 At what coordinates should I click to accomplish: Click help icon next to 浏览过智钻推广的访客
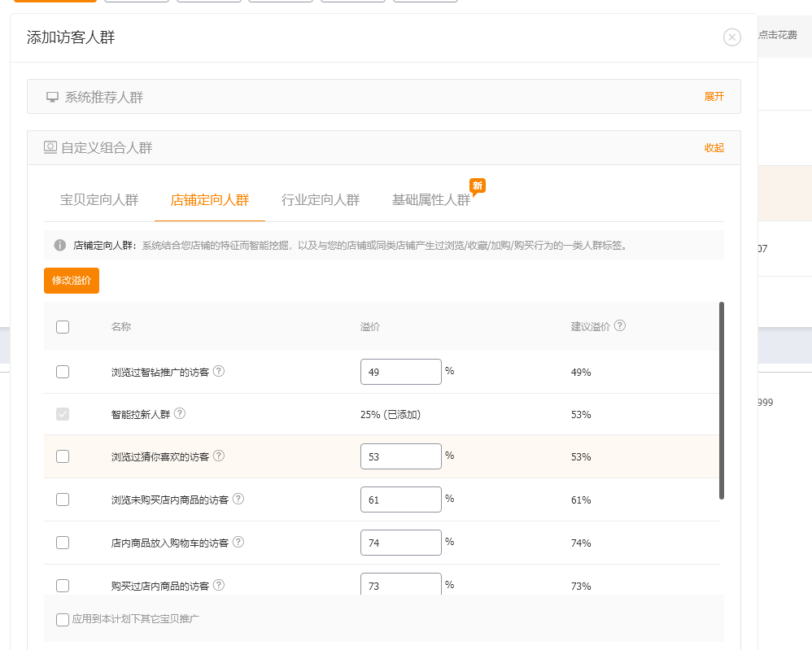[219, 372]
